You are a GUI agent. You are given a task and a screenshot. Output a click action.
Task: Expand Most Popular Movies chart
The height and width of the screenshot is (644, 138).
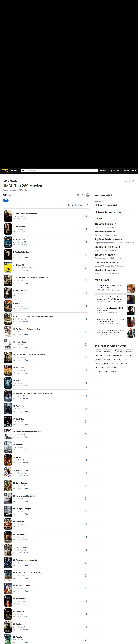click(106, 232)
